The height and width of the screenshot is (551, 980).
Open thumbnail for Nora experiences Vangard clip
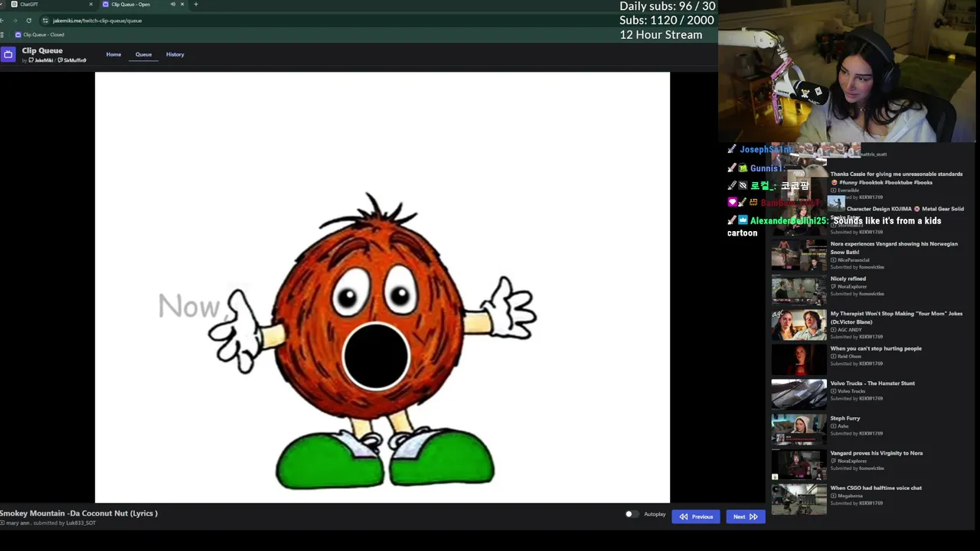tap(799, 255)
